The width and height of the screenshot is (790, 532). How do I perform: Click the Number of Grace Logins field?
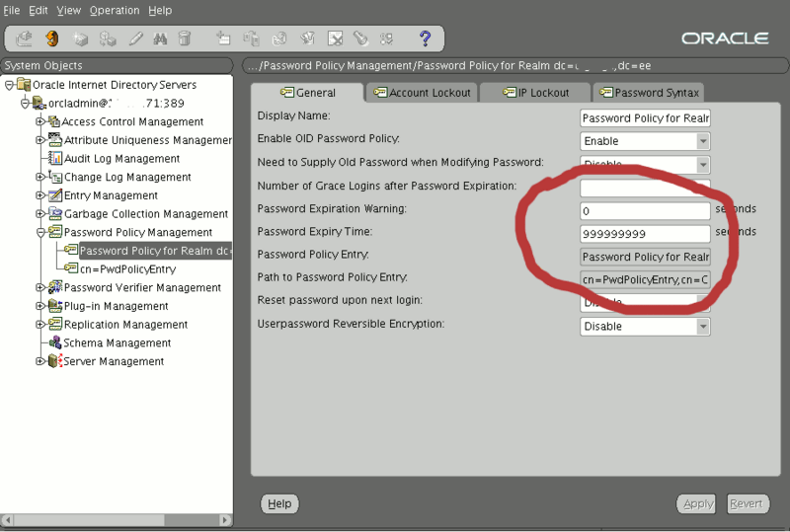click(x=645, y=188)
